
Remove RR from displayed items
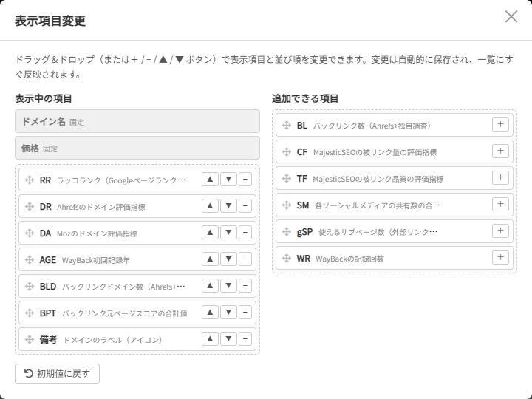[x=245, y=179]
